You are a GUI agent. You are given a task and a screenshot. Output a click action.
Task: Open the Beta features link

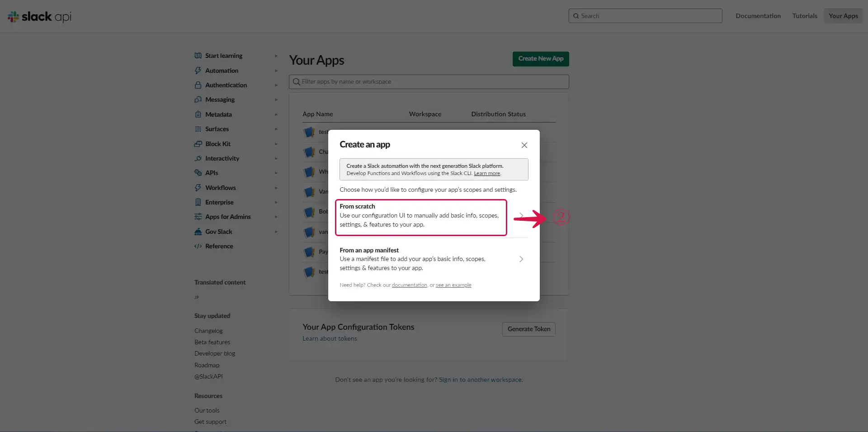point(212,342)
